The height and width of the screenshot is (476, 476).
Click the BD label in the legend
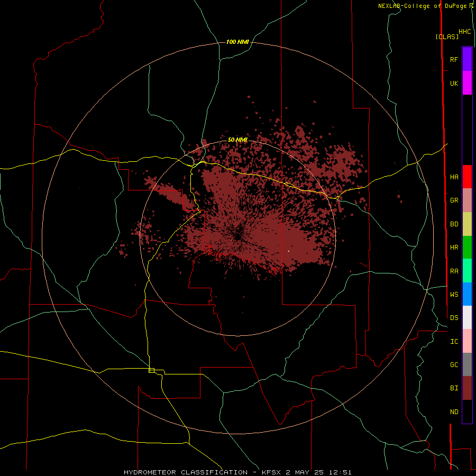tap(454, 224)
